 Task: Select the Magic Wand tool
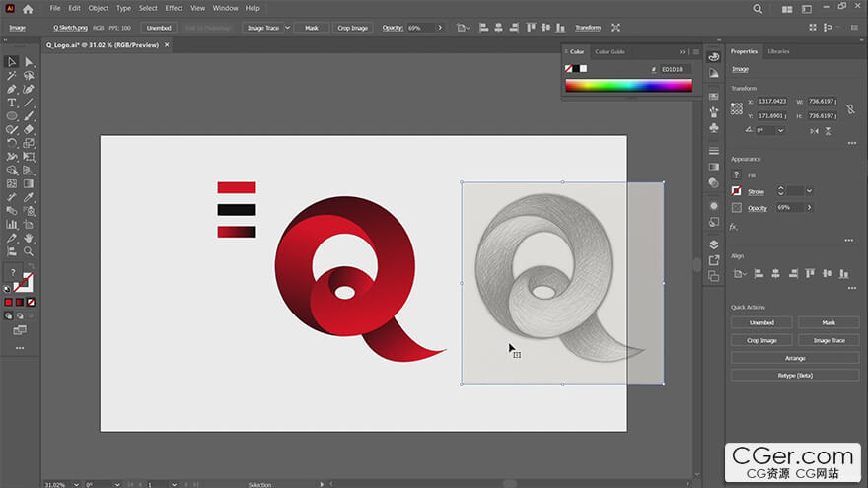(12, 76)
